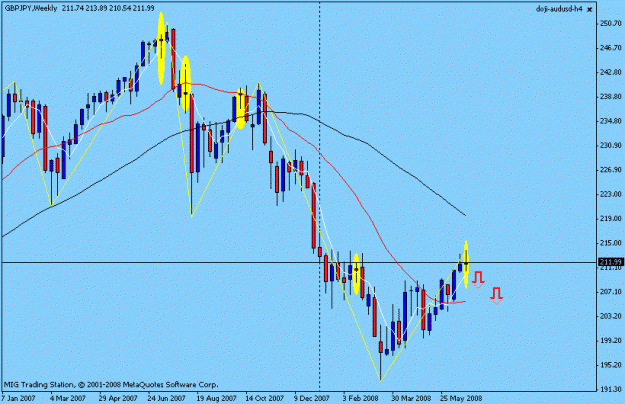Click the 195.20 price level
The width and height of the screenshot is (625, 404).
click(611, 365)
